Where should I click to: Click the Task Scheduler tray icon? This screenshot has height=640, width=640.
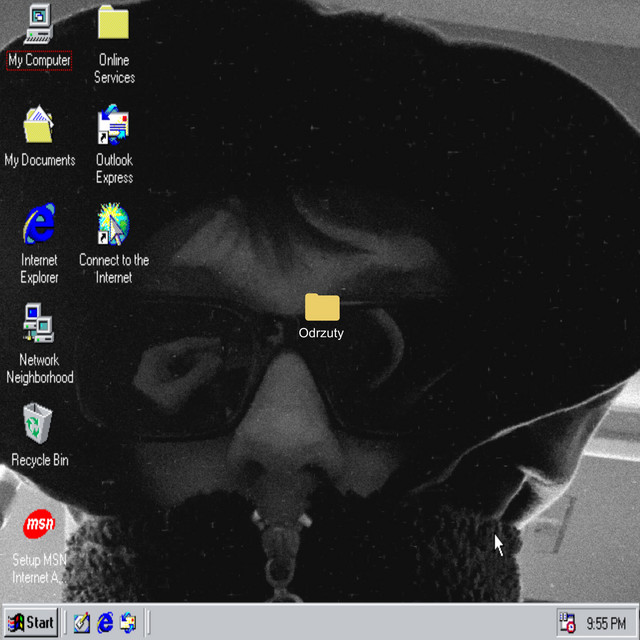coord(567,623)
